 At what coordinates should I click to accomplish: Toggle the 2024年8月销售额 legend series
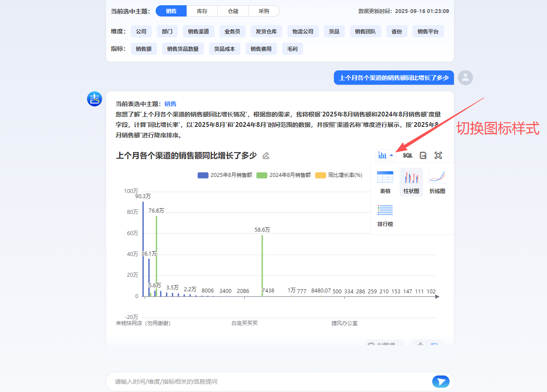click(x=284, y=175)
